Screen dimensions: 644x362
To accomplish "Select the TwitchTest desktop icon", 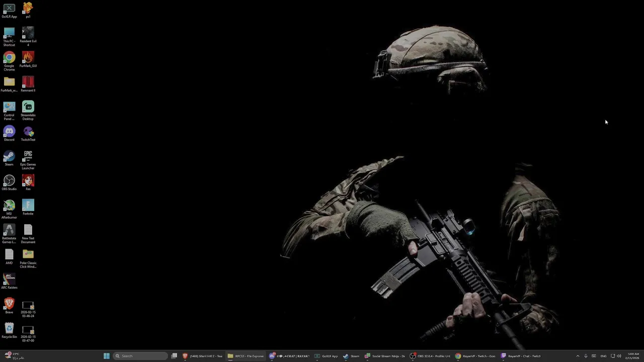I will (28, 134).
